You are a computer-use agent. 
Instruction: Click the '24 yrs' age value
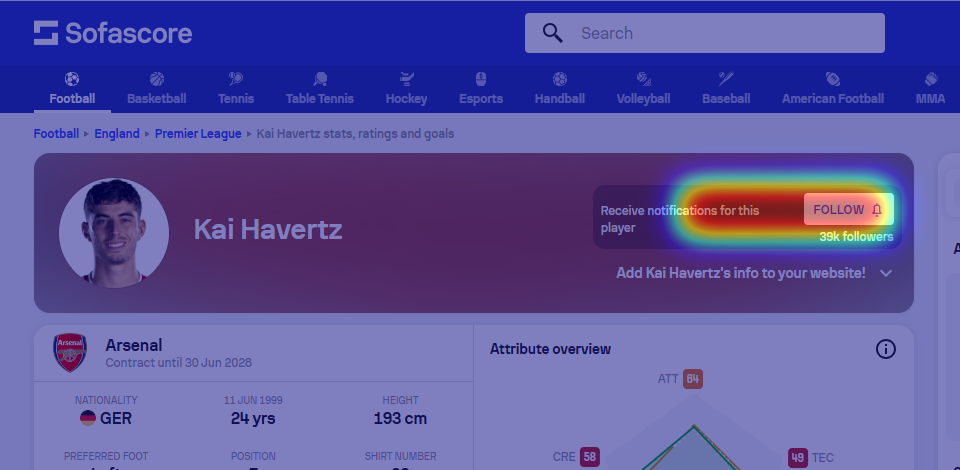pos(253,419)
